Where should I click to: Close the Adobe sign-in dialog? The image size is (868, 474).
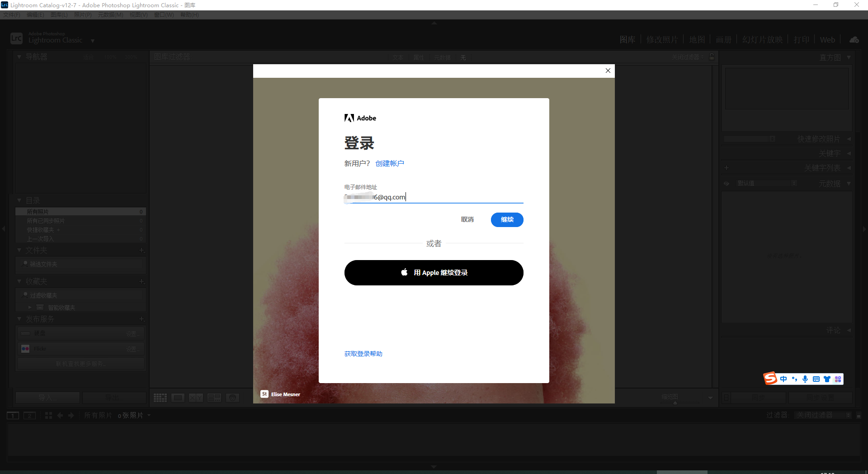click(x=608, y=71)
